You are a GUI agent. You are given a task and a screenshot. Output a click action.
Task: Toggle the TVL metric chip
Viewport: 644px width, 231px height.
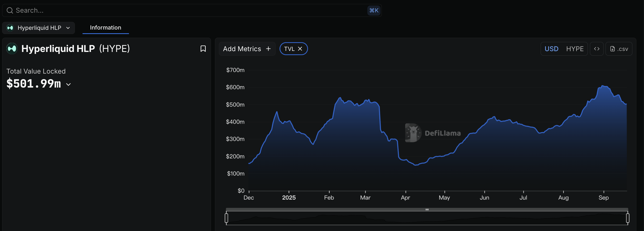[289, 49]
